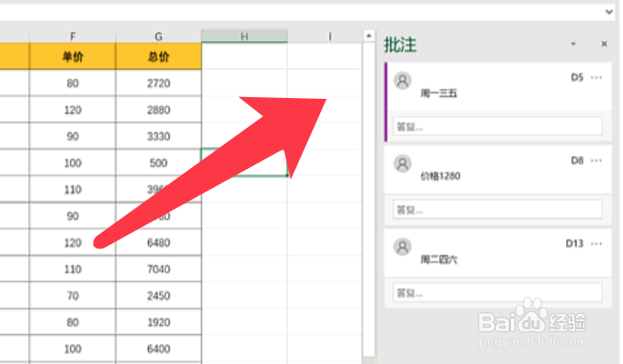The height and width of the screenshot is (364, 623).
Task: Select the 周二四六 comment text
Action: click(438, 260)
